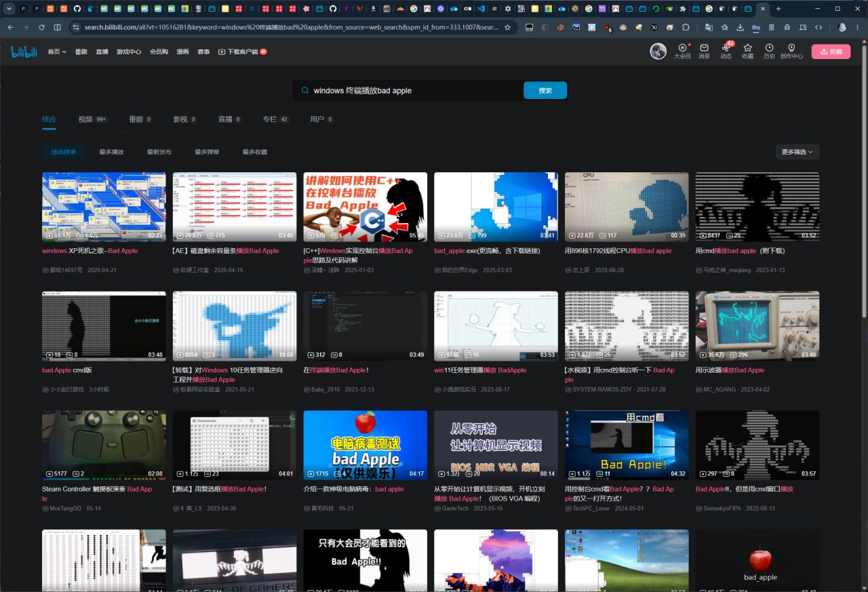Open 赛事 in top navigation
This screenshot has height=592, width=868.
(x=203, y=52)
